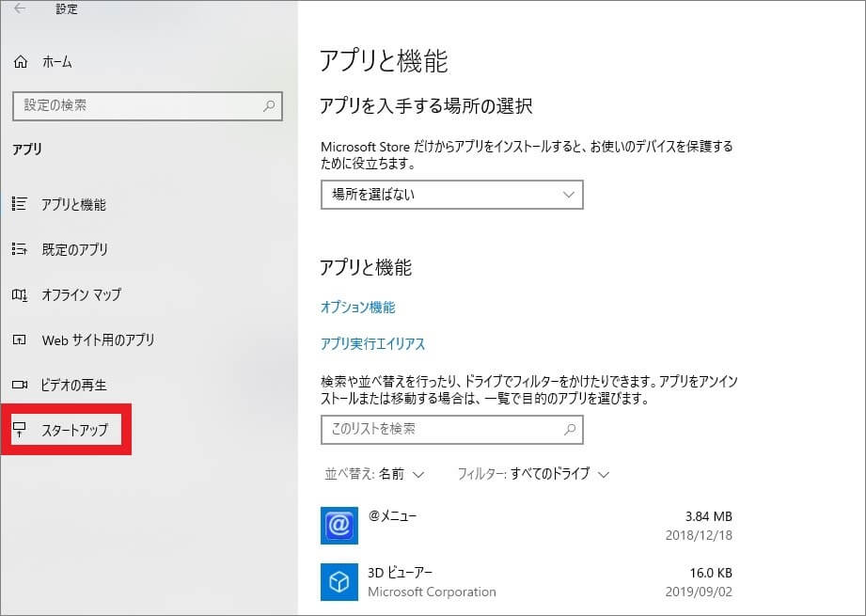866x616 pixels.
Task: Click Microsoft Corporation publisher text
Action: (432, 592)
